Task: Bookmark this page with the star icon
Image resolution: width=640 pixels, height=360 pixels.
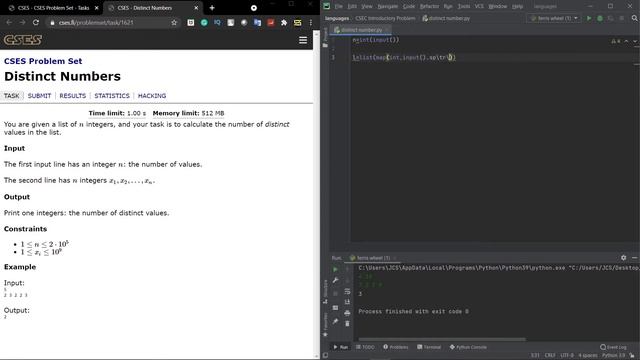Action: (x=174, y=22)
